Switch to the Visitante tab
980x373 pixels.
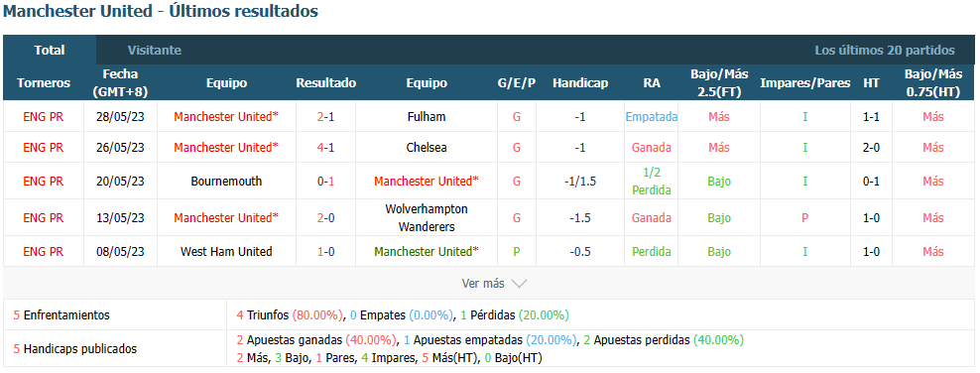(155, 50)
